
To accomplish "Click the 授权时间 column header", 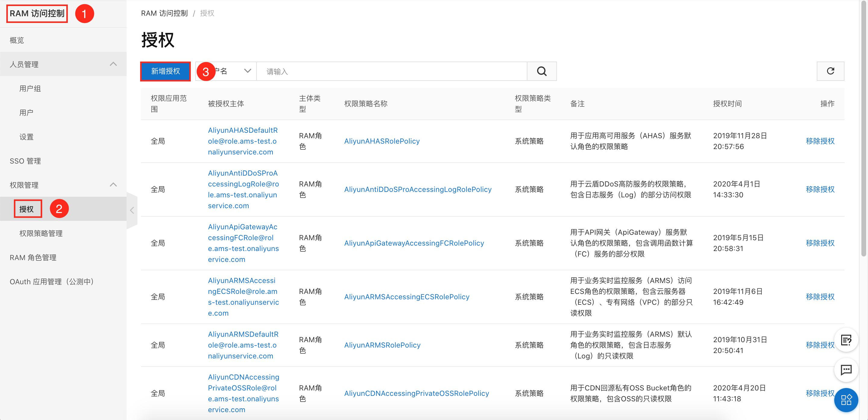I will (x=727, y=103).
